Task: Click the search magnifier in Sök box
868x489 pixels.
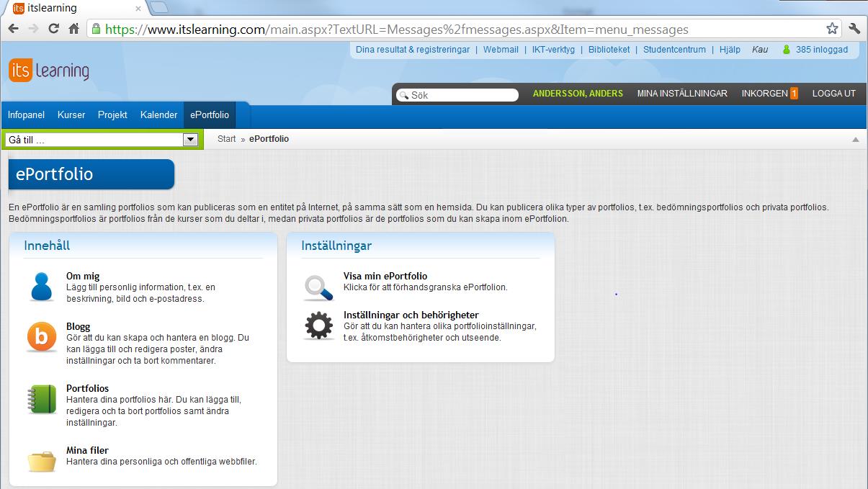Action: [x=403, y=95]
